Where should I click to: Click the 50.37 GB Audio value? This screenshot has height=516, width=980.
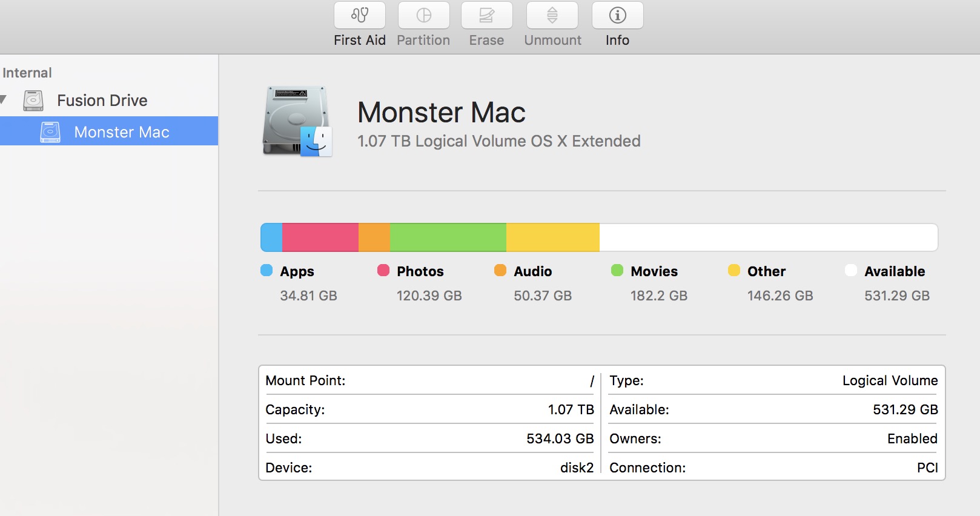543,296
